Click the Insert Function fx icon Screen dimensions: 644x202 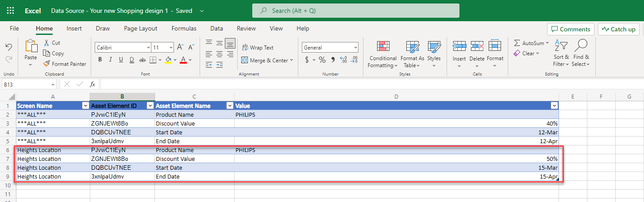pyautogui.click(x=93, y=84)
